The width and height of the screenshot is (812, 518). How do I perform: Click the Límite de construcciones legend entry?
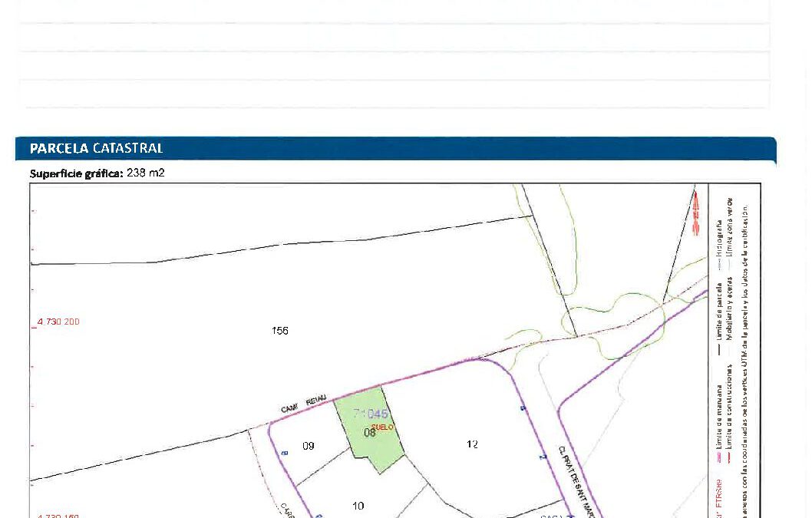[x=729, y=413]
